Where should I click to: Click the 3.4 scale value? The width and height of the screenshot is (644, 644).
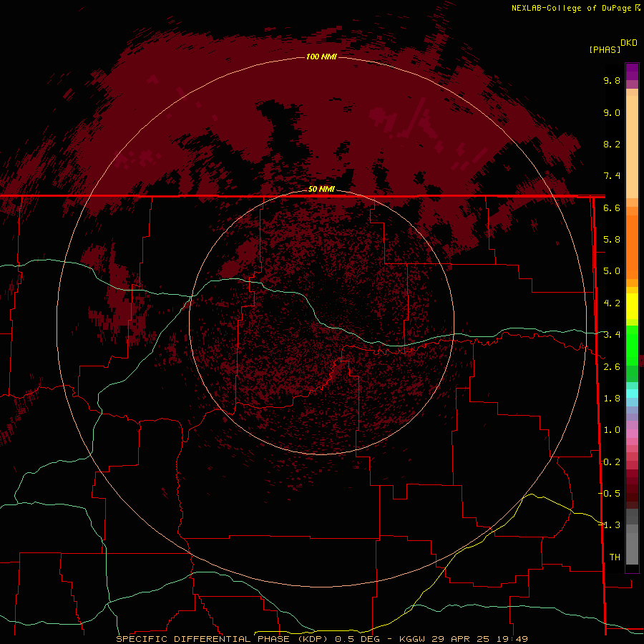(x=612, y=335)
